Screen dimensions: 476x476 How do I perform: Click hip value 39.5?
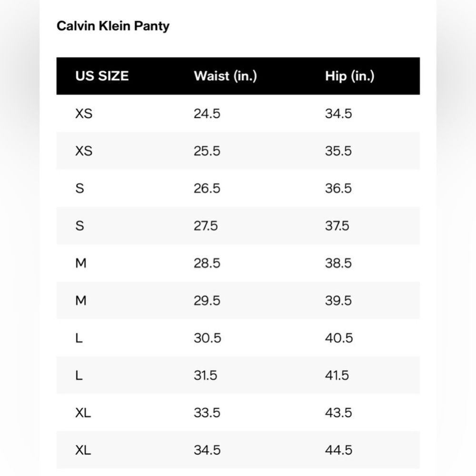[x=338, y=300]
